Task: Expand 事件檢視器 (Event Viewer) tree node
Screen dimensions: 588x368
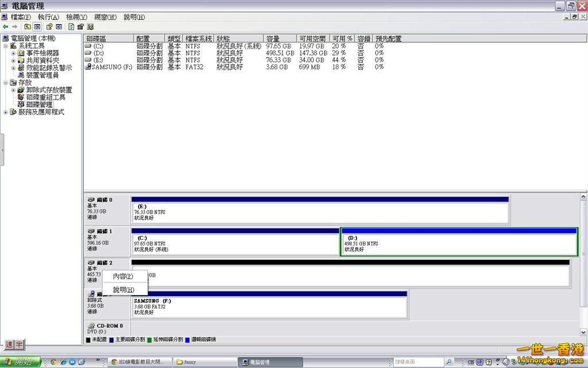Action: (x=13, y=53)
